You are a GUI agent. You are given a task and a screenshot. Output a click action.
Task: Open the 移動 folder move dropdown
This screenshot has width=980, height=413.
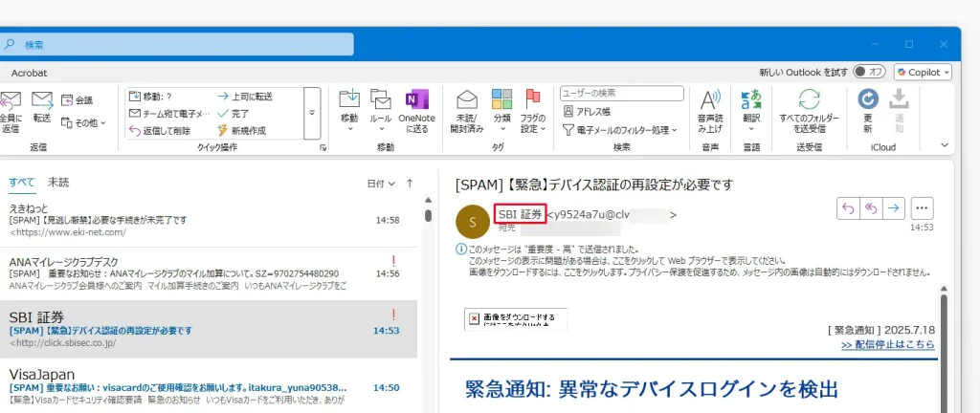(349, 111)
